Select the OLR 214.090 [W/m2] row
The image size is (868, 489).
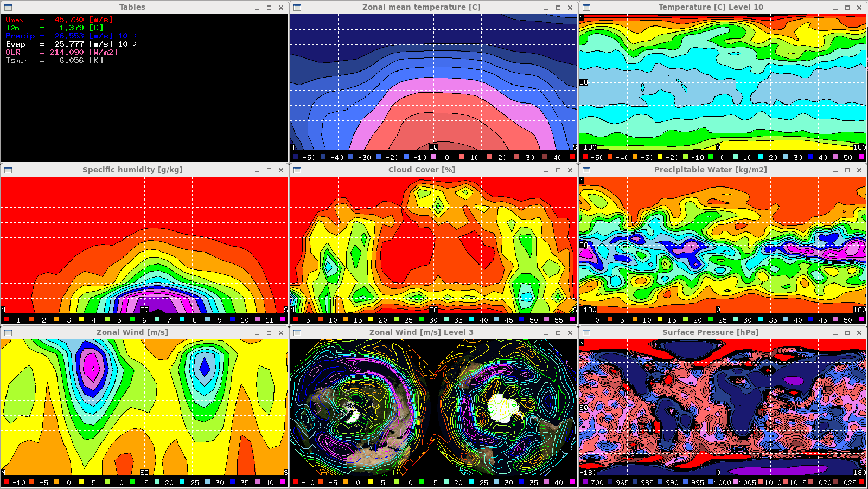(x=62, y=52)
